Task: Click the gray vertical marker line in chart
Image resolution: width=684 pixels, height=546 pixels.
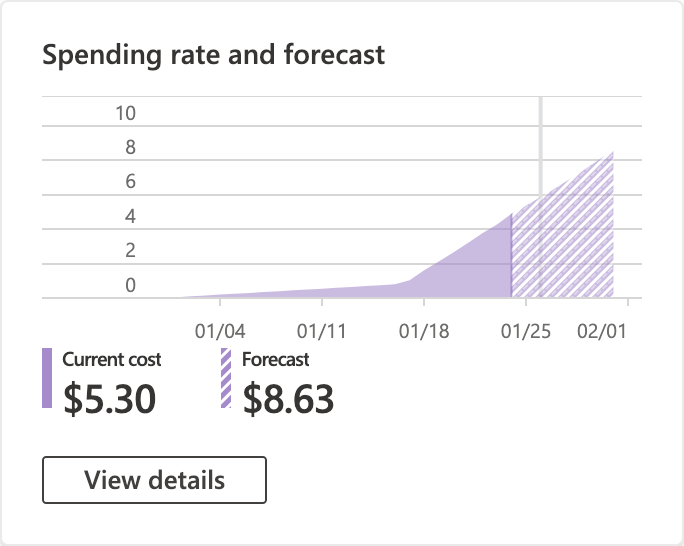Action: (541, 130)
